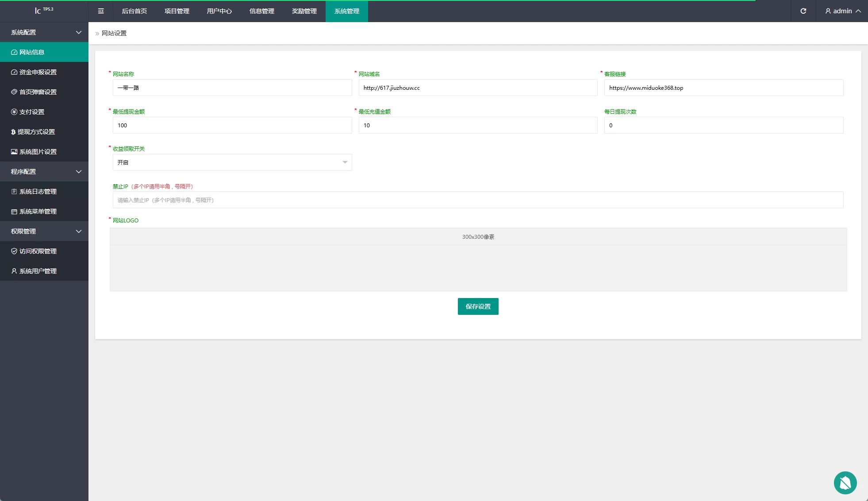Open 资金申报设置 sidebar item

38,72
